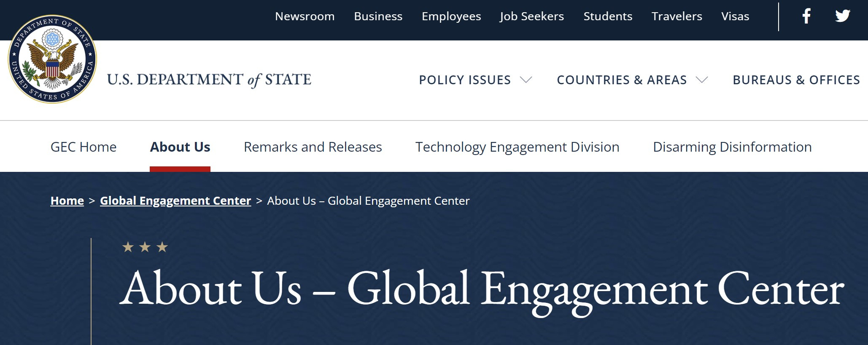Open the Students link
Image resolution: width=868 pixels, height=345 pixels.
pos(608,16)
